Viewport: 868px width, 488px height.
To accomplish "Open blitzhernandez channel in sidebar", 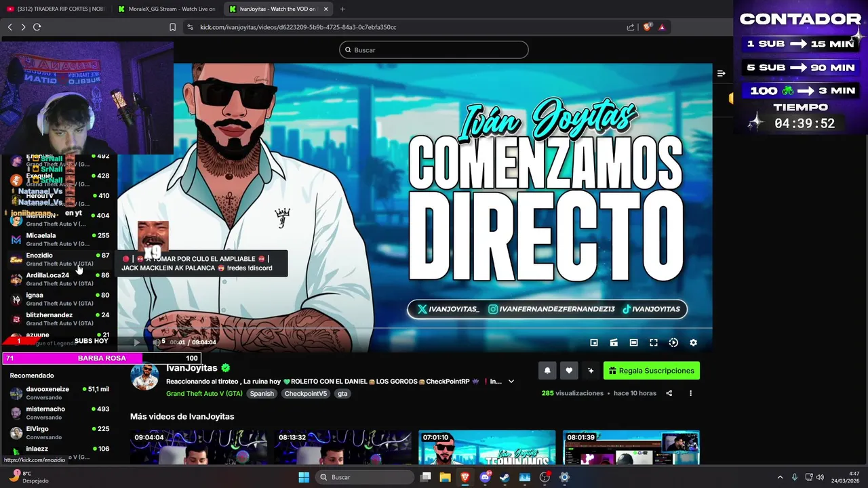I will [x=60, y=319].
